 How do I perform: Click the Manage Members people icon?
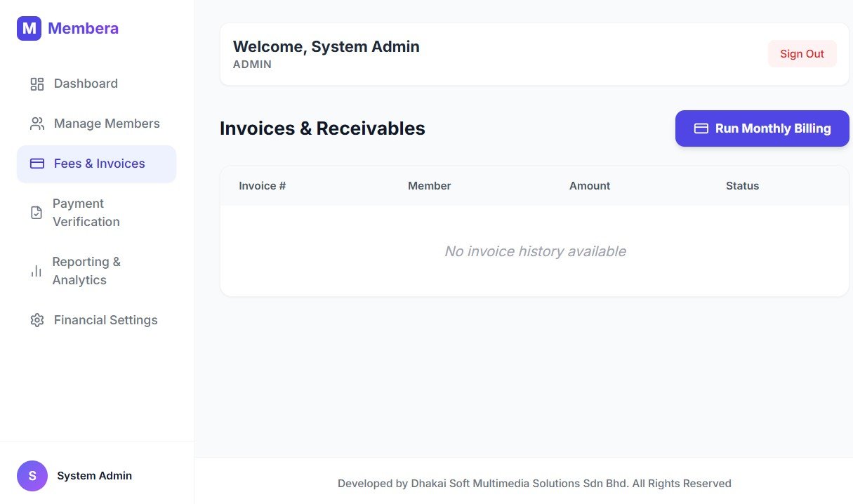click(37, 124)
